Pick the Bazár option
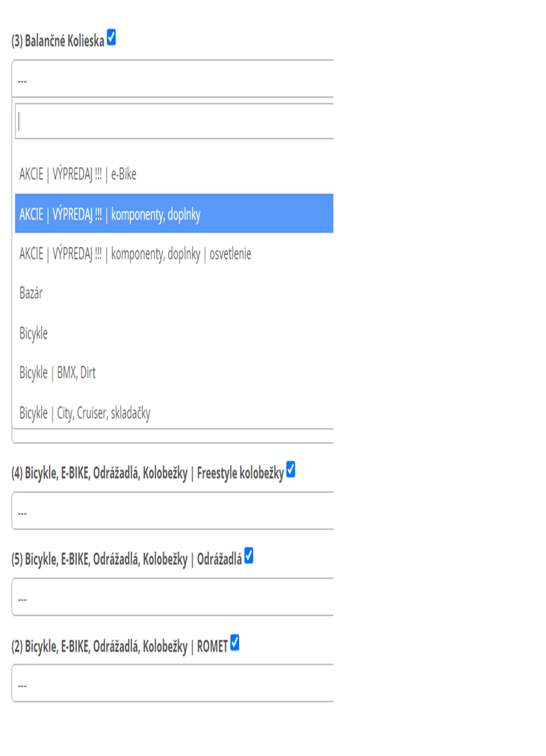 coord(31,293)
